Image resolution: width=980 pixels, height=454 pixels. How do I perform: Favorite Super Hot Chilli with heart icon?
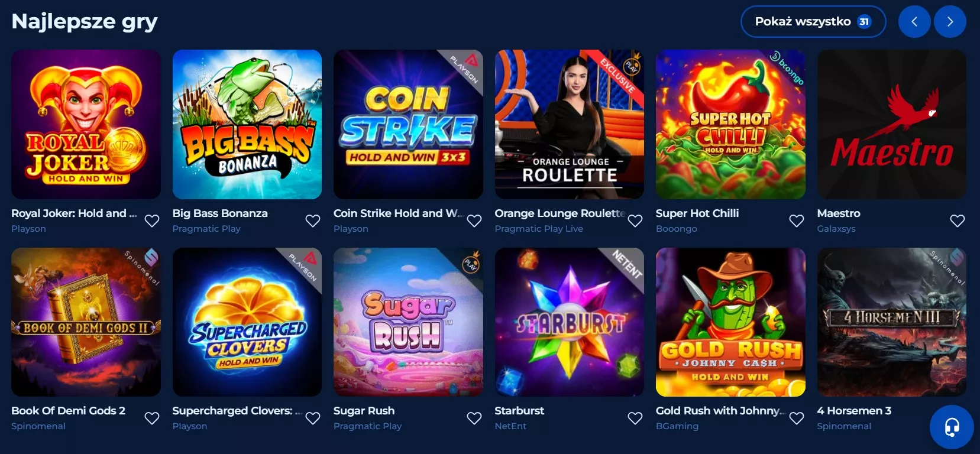pos(797,220)
